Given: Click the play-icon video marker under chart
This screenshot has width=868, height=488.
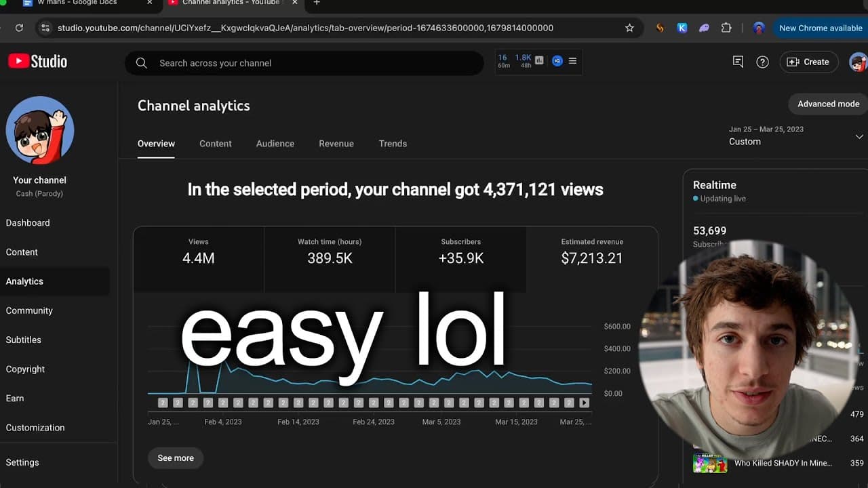Looking at the screenshot, I should 585,403.
